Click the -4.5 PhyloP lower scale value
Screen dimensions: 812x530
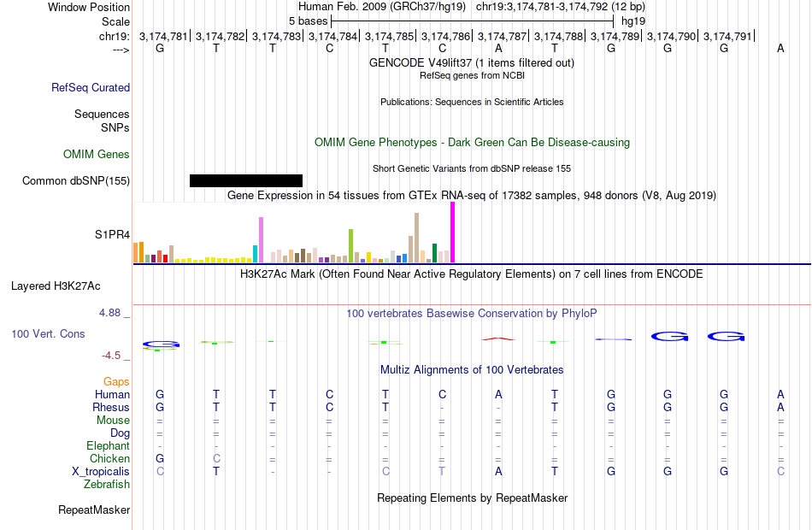[111, 356]
